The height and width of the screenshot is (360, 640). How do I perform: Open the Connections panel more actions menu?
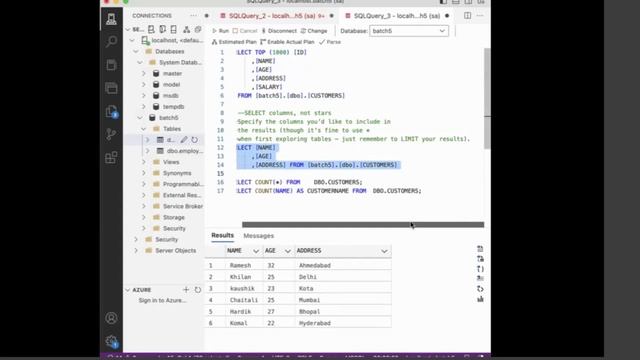point(193,16)
